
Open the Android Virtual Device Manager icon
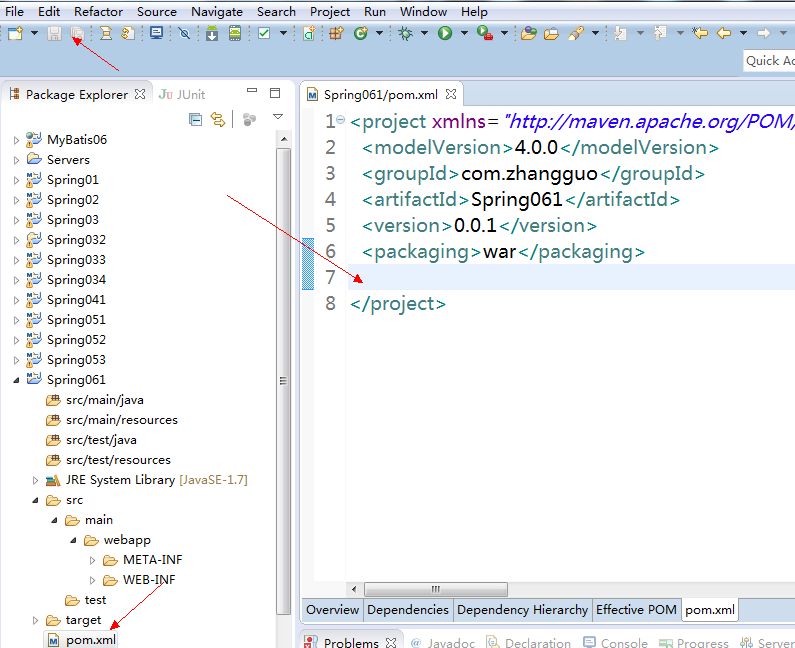click(x=235, y=33)
